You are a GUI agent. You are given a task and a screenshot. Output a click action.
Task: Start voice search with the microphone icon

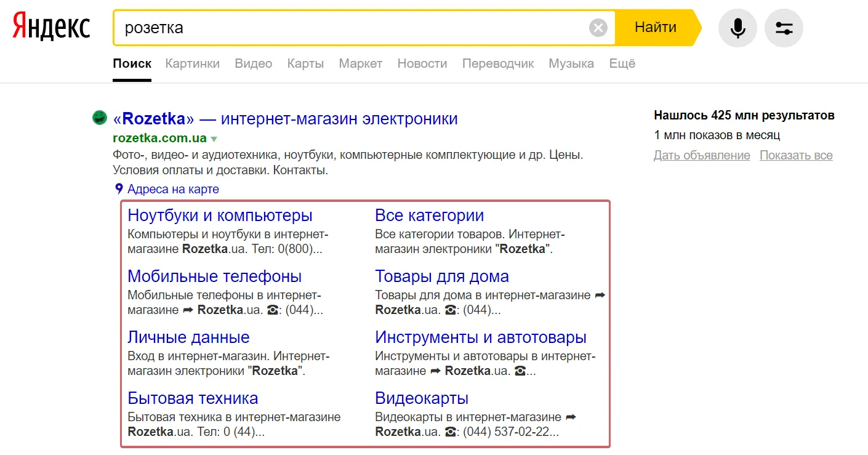click(x=737, y=28)
